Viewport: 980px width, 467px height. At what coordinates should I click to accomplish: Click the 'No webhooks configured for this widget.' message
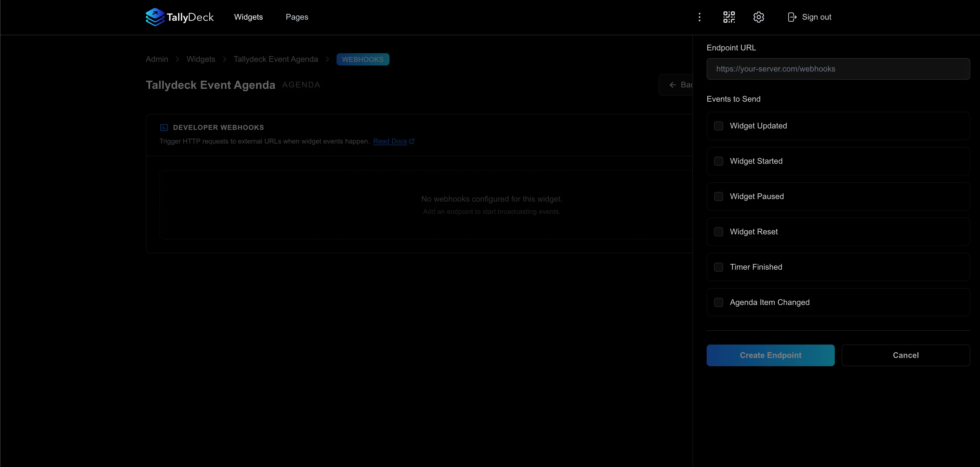coord(491,199)
